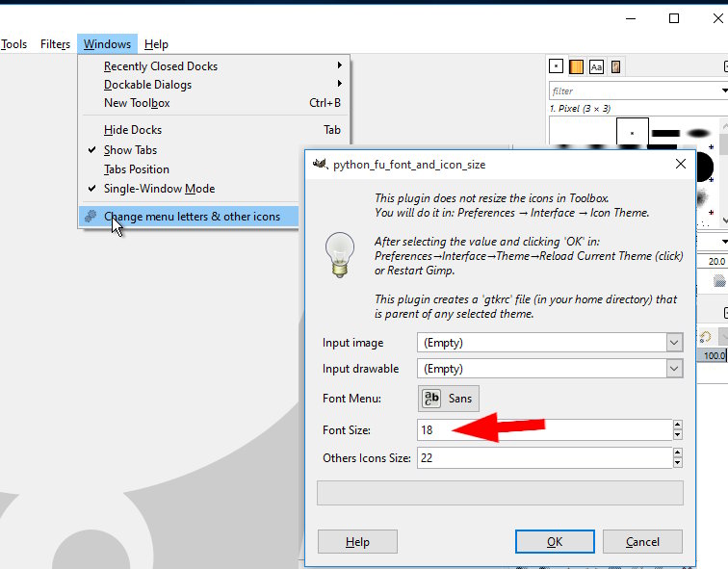Close the python_fu_font_and_icon_size dialog
728x569 pixels.
pos(680,164)
